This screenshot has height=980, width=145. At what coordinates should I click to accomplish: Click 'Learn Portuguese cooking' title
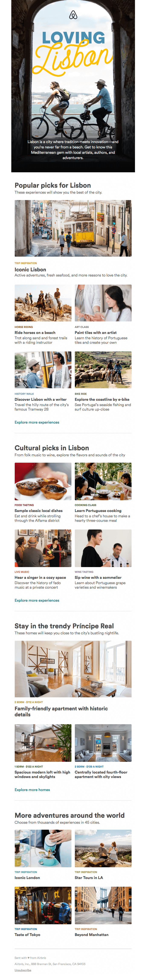(x=98, y=510)
